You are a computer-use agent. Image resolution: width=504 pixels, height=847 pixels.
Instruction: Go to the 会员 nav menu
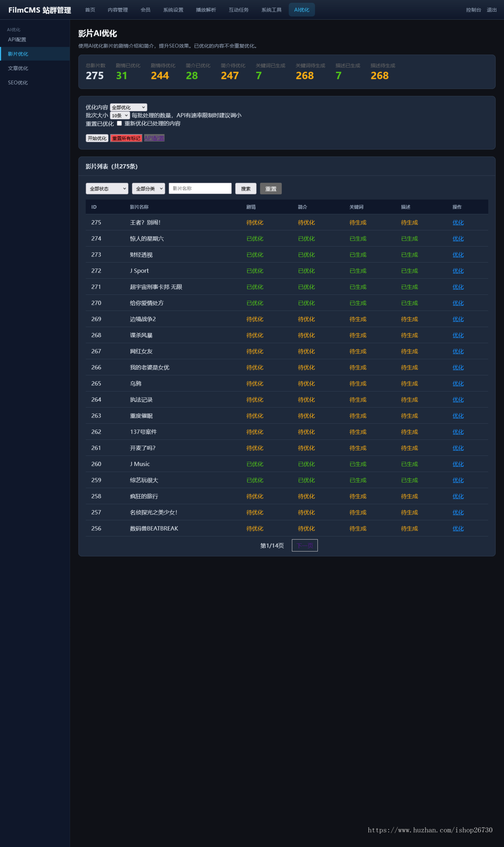(x=146, y=10)
